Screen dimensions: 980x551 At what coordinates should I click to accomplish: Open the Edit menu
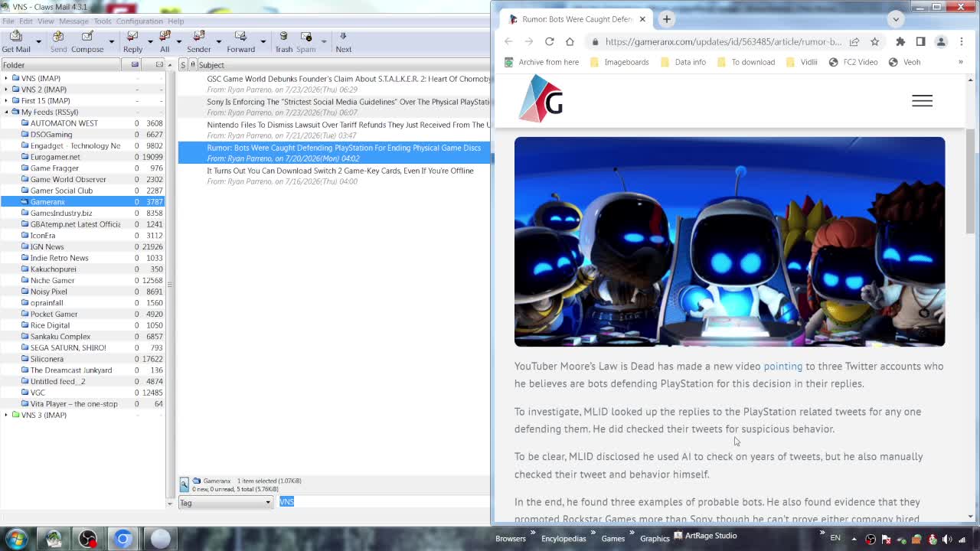(25, 21)
